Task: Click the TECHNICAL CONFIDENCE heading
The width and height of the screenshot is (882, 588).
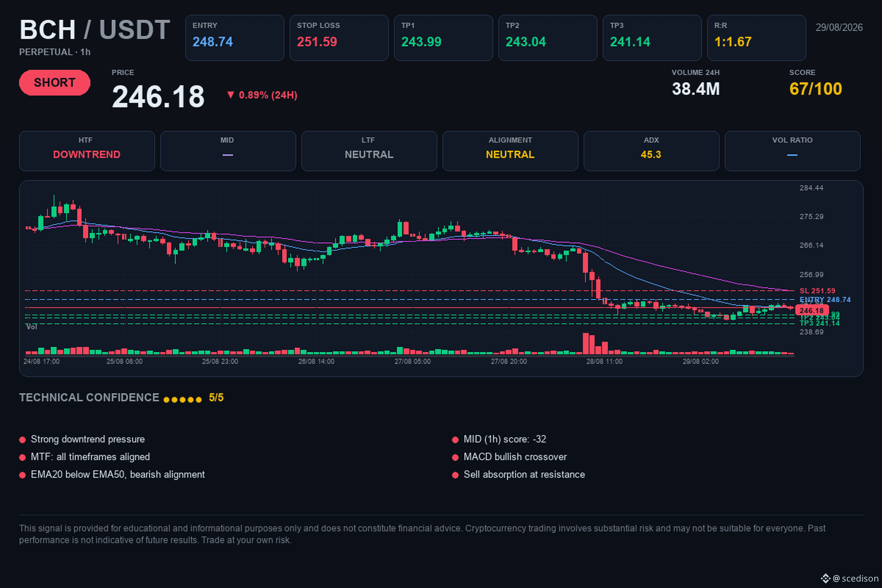Action: coord(89,398)
